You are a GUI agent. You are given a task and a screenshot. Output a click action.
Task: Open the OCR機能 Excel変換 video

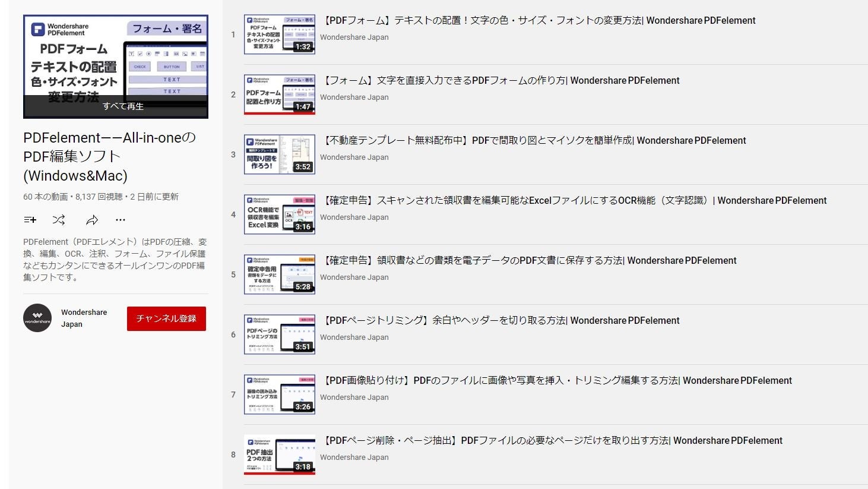[x=575, y=200]
